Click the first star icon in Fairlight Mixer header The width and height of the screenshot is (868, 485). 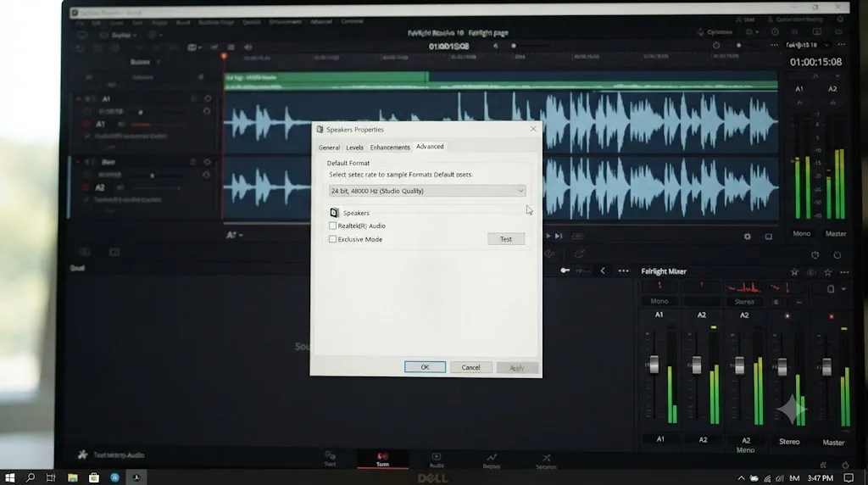(x=794, y=272)
